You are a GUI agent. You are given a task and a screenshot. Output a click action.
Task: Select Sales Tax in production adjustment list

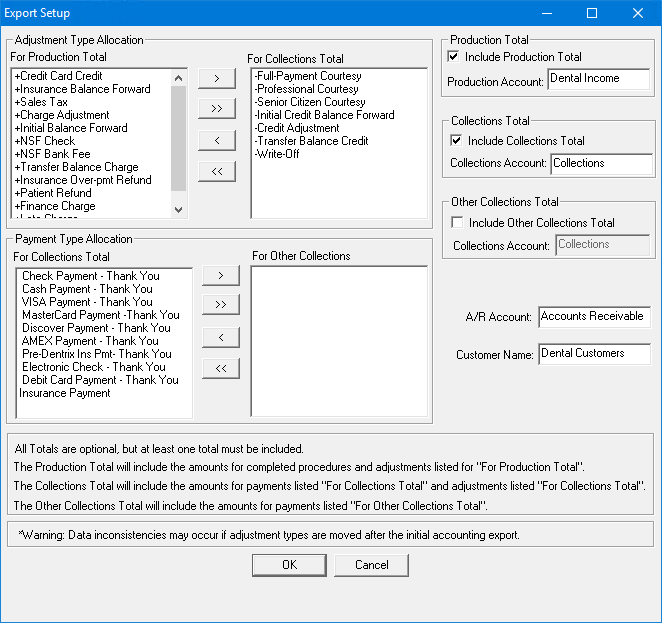coord(40,102)
